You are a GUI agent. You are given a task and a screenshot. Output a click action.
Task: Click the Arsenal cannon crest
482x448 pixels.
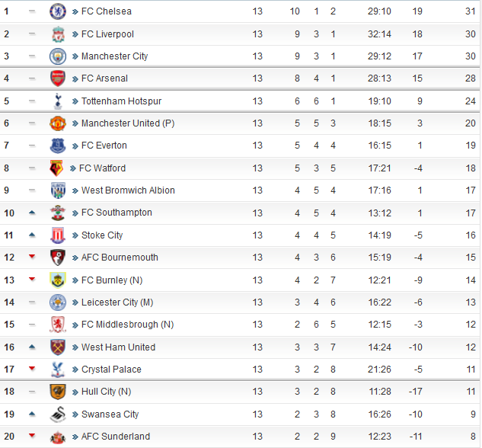58,78
